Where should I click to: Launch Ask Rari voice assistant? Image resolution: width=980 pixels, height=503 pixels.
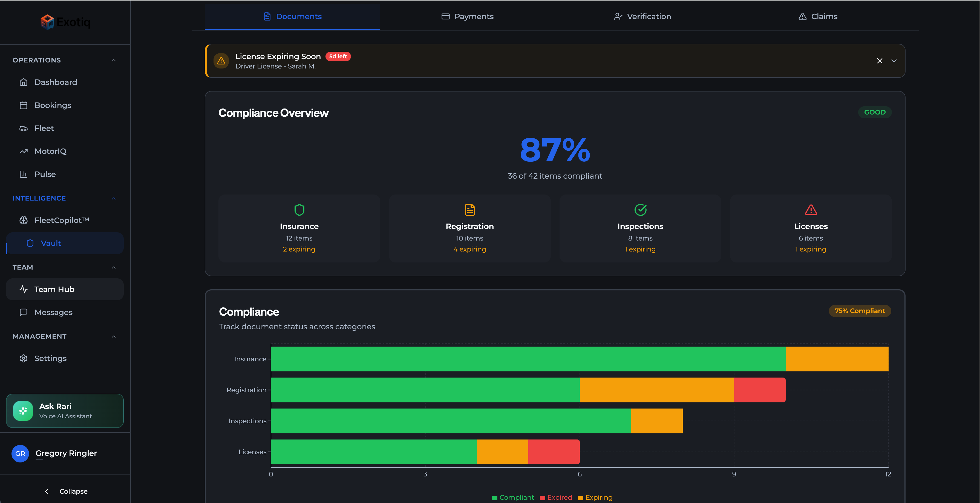(x=65, y=411)
